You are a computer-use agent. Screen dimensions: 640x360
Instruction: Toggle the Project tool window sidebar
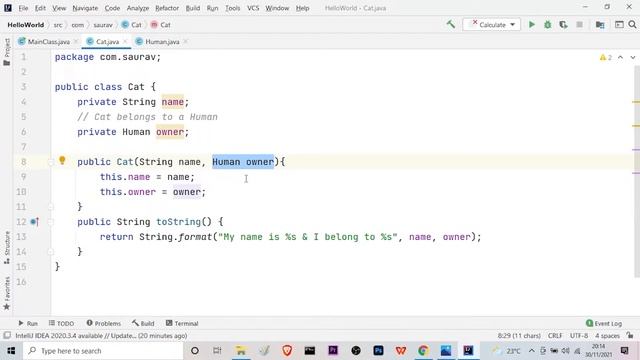[x=7, y=52]
